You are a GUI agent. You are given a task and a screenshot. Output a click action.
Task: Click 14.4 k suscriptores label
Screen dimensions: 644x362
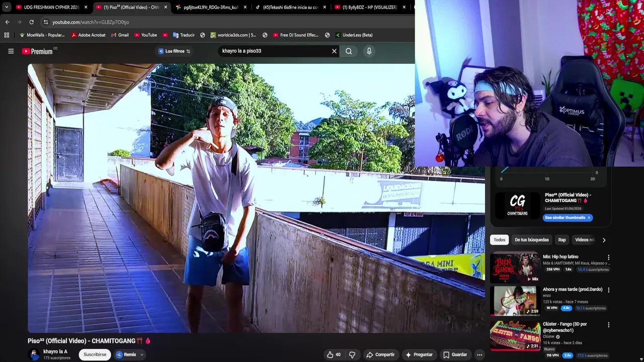[593, 269]
